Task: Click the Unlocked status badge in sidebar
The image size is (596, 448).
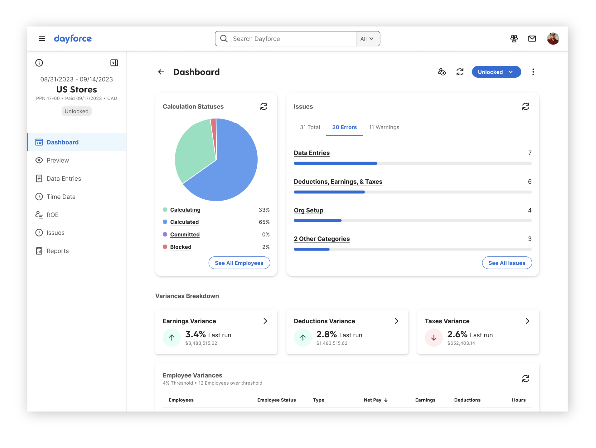Action: pos(76,111)
